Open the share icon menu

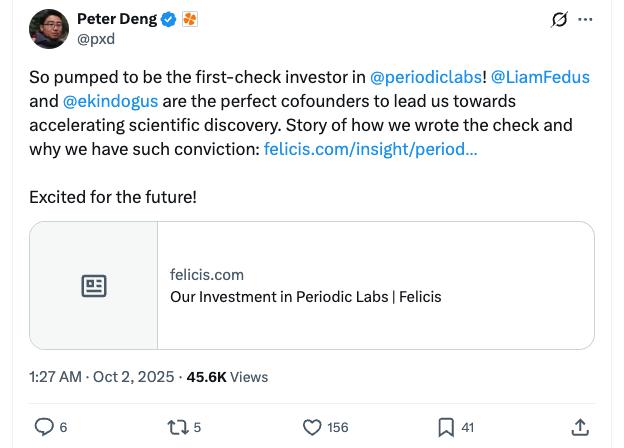pyautogui.click(x=580, y=427)
